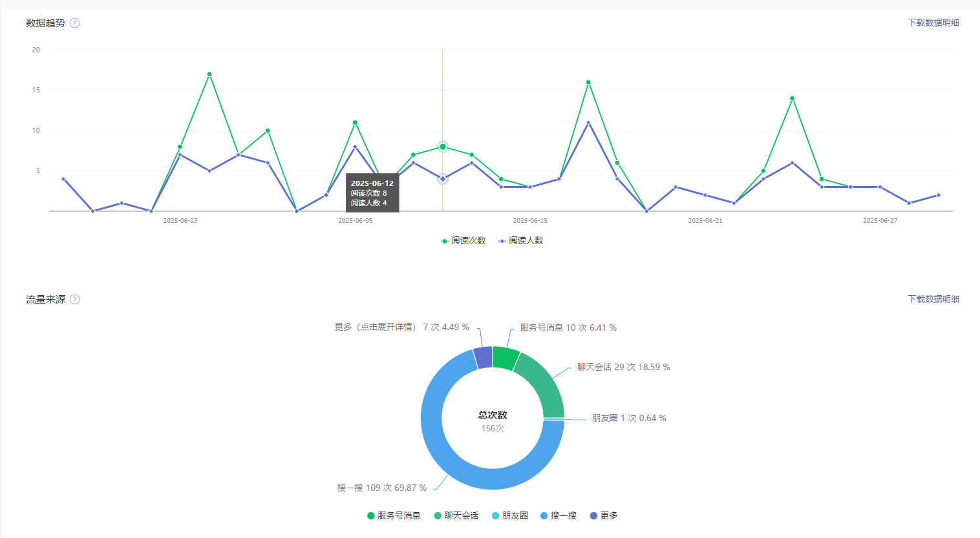Toggle 更多 in donut legend
980x538 pixels.
pyautogui.click(x=604, y=515)
